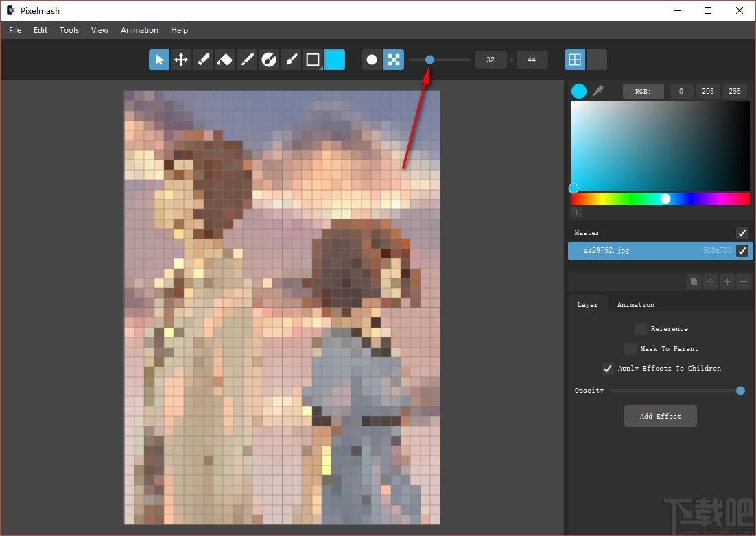Click the red value field showing 0
The image size is (756, 536).
pyautogui.click(x=681, y=91)
